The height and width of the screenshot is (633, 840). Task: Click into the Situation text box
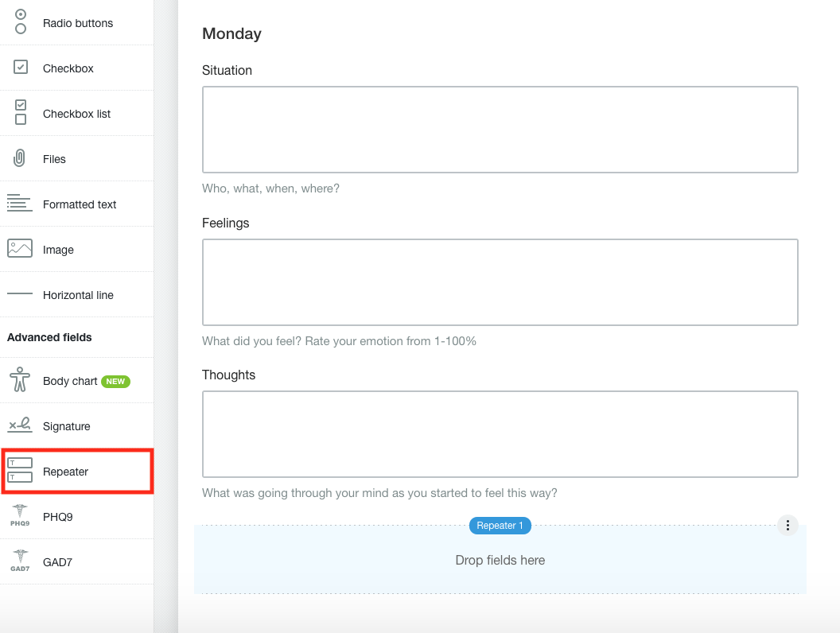500,130
